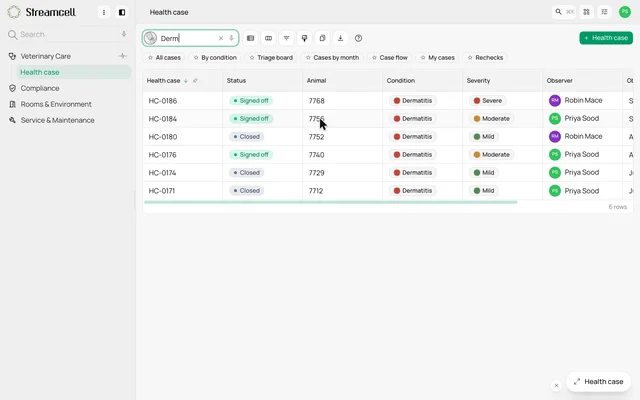The image size is (640, 400).
Task: Select Health case in sidebar
Action: [73, 72]
